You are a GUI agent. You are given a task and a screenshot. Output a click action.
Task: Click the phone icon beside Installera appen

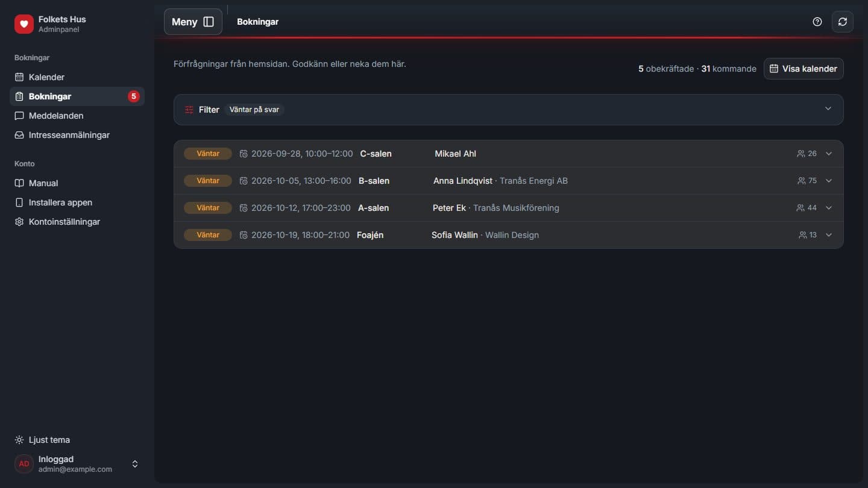coord(19,202)
